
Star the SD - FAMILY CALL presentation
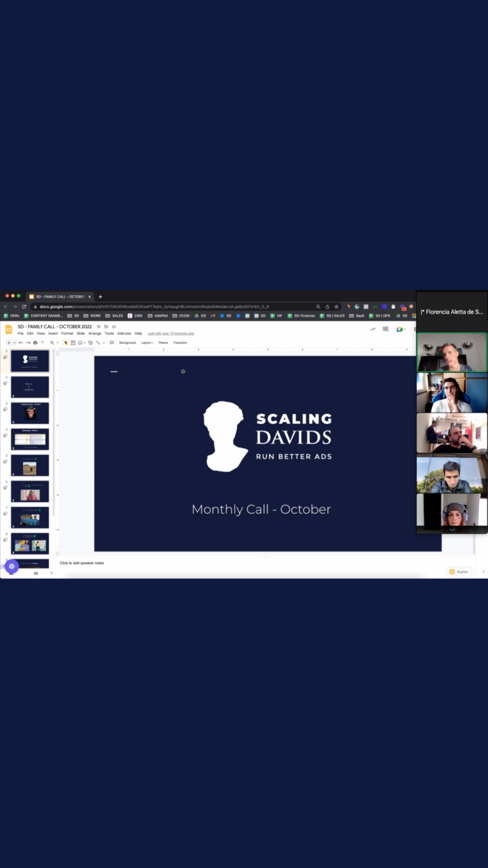coord(98,327)
